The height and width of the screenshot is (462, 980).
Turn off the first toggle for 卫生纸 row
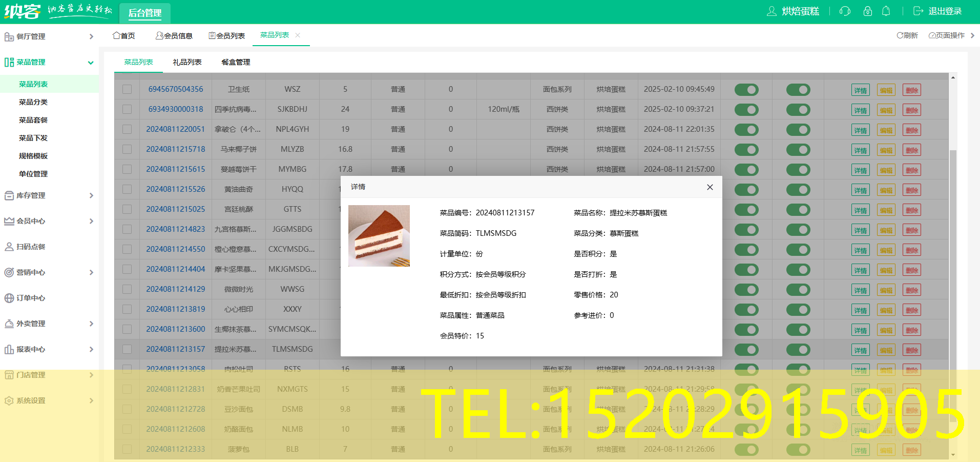746,89
